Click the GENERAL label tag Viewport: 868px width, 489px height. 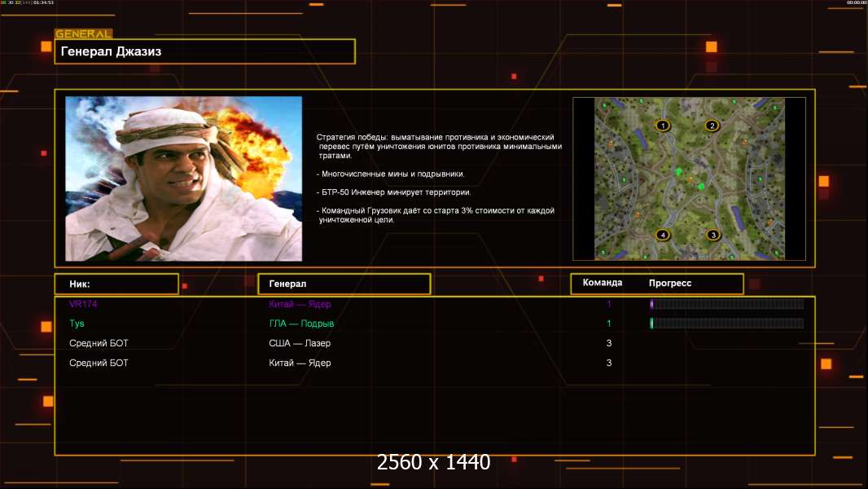83,34
